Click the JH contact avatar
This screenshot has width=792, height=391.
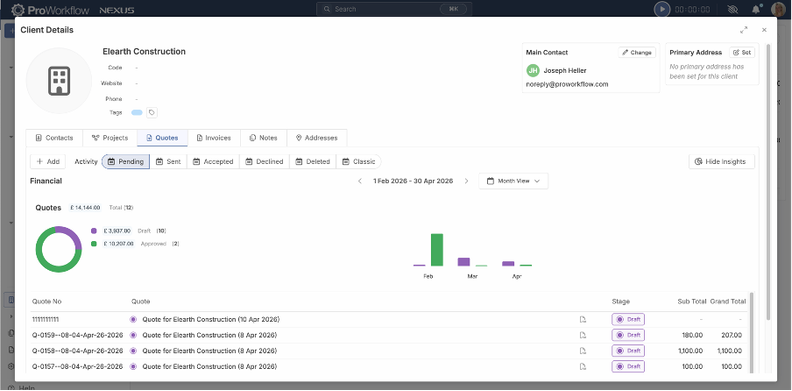coord(533,71)
